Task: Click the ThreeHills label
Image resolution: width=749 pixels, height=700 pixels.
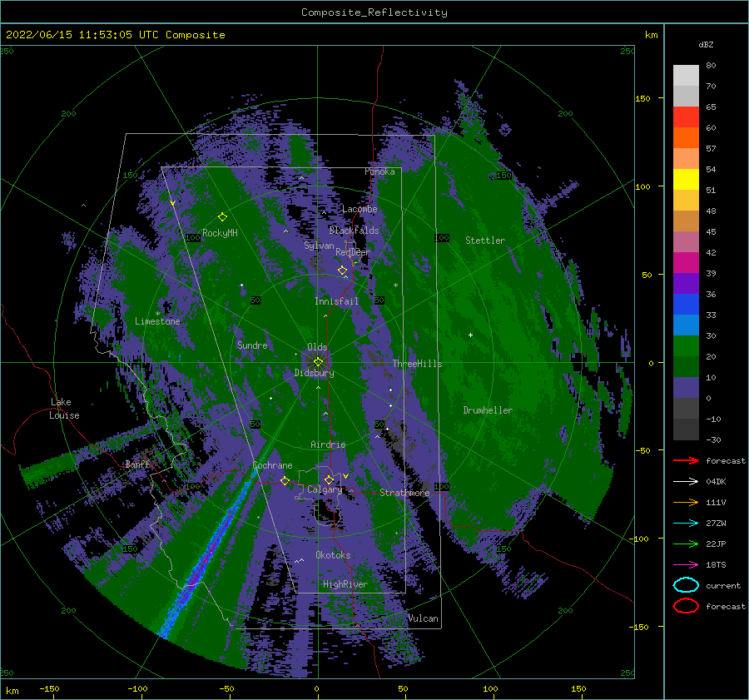Action: click(418, 364)
